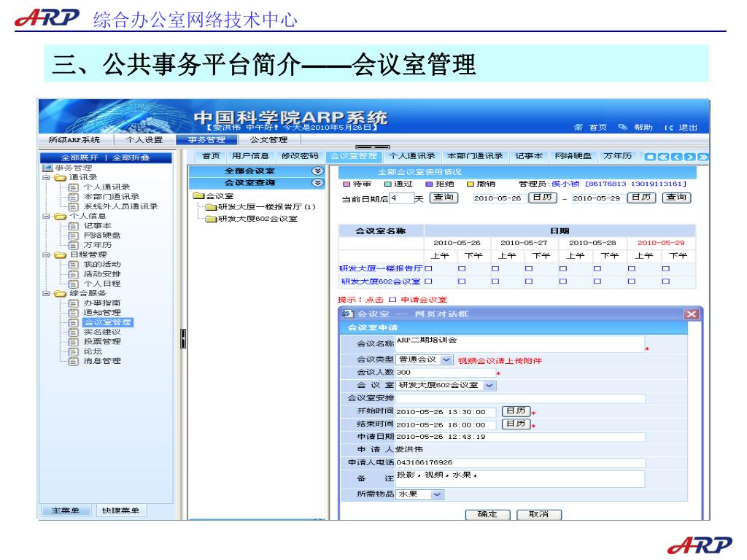Switch to 用户信息 tab

[251, 156]
